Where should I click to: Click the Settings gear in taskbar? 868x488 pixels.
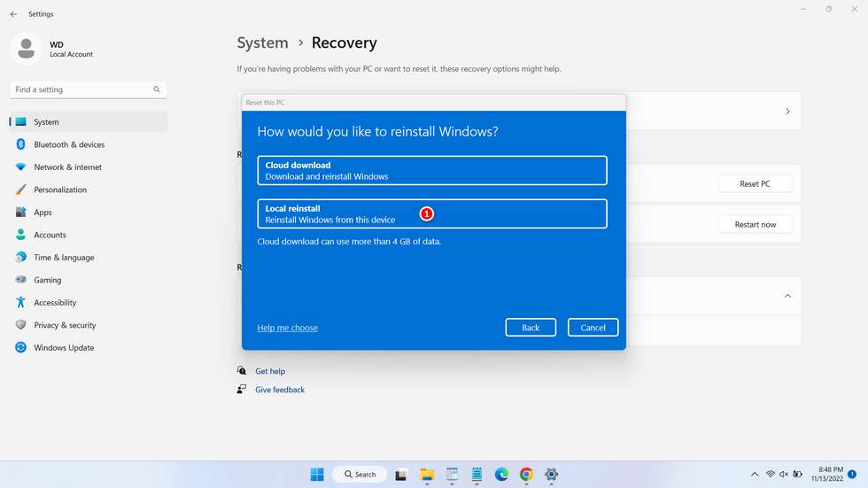pos(551,474)
